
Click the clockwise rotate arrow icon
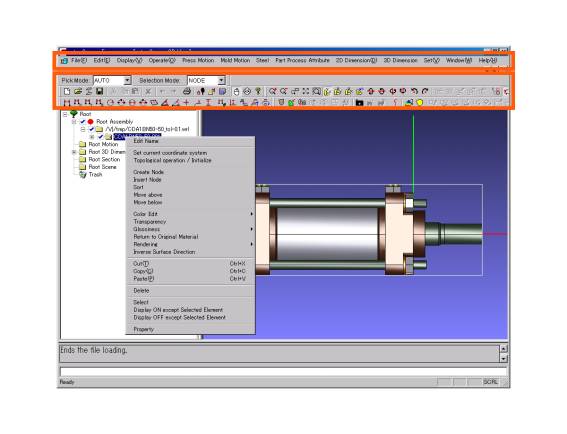click(x=425, y=92)
